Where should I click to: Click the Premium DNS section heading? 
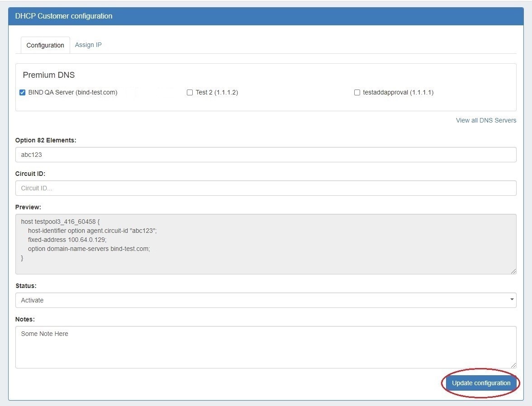49,75
